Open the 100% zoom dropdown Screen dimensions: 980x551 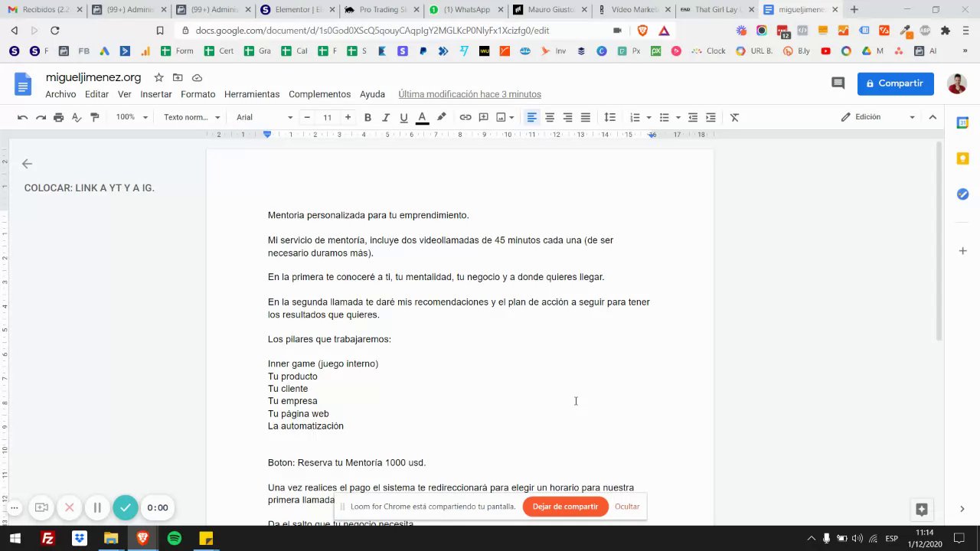click(x=132, y=117)
